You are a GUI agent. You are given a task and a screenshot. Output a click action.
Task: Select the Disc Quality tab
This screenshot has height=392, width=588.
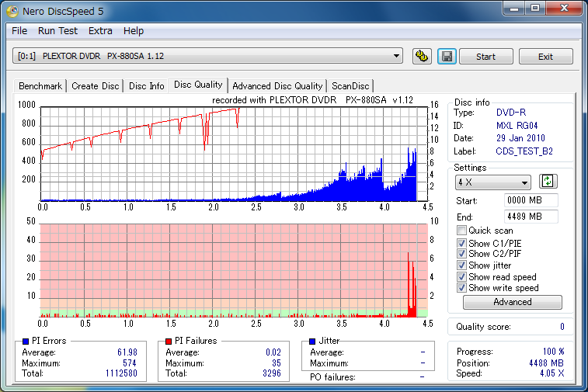(x=198, y=85)
